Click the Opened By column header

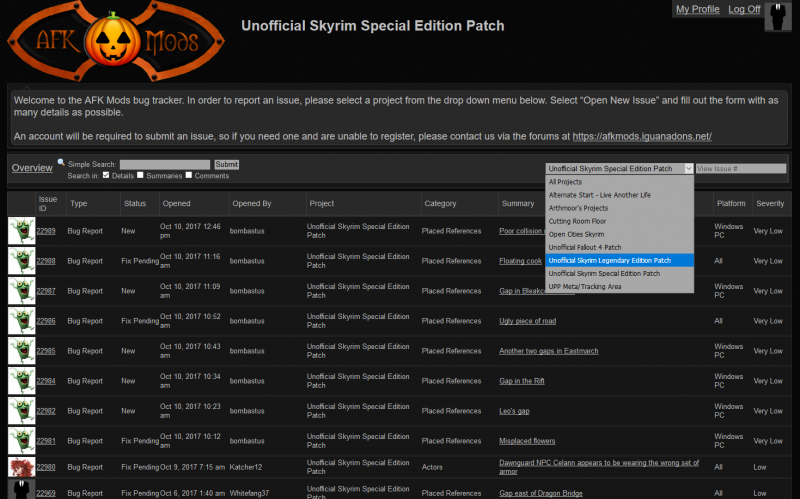click(252, 204)
